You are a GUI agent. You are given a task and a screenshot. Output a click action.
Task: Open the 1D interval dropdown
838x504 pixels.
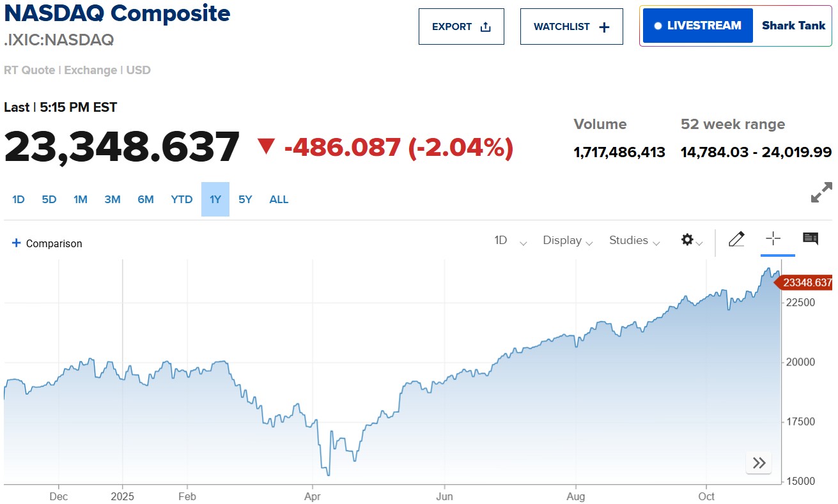(x=509, y=241)
